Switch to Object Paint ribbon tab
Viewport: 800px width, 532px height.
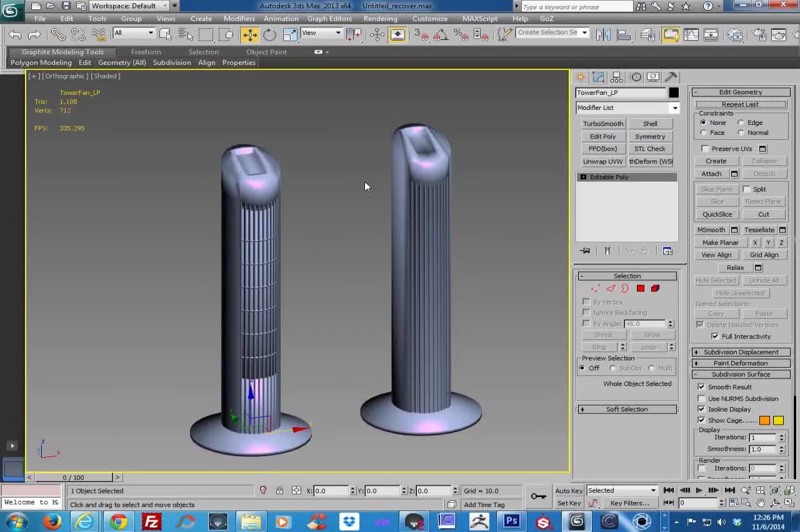(x=266, y=52)
